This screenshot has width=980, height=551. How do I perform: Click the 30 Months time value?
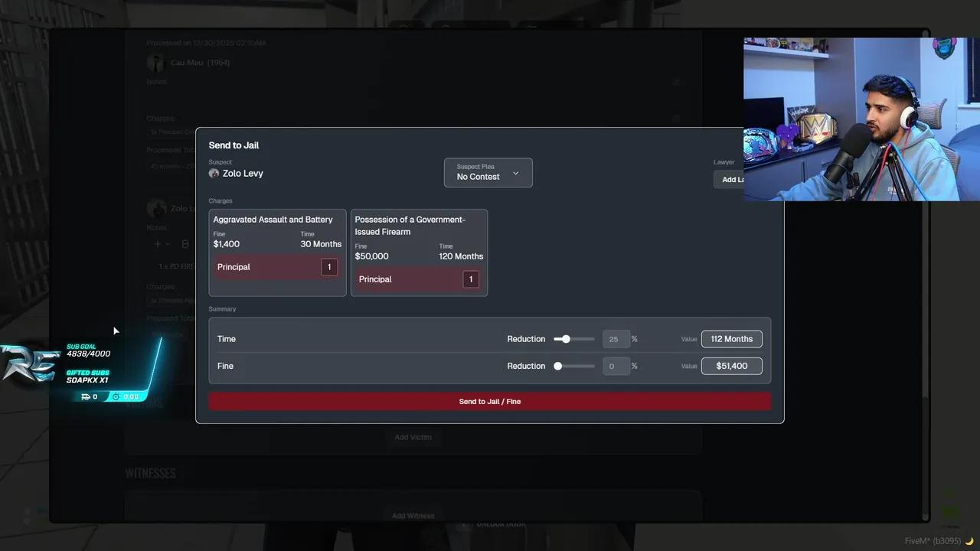click(321, 244)
